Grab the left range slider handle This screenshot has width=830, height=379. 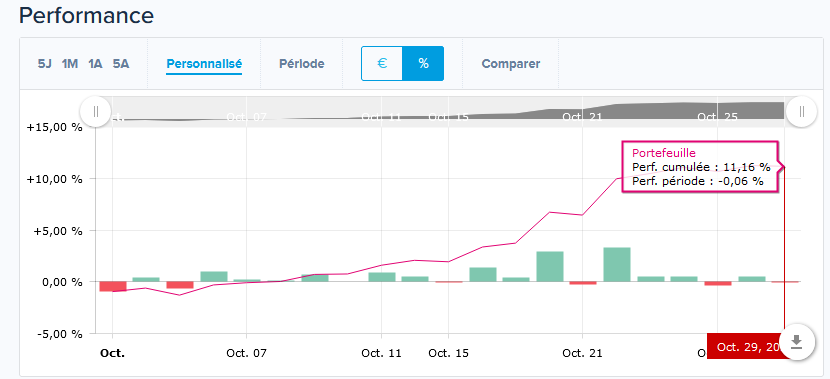point(96,112)
